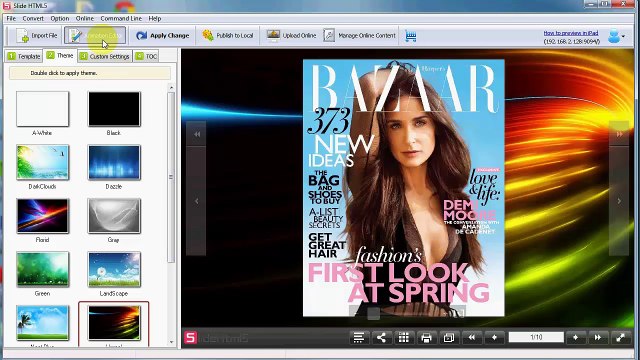Screen dimensions: 640x360
Task: Open the Option menu
Action: [60, 18]
